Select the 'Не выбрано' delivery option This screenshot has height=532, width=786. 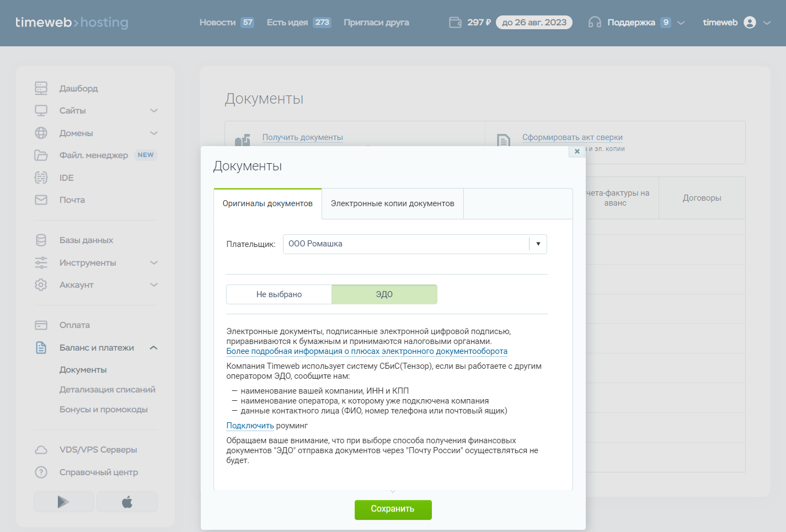click(279, 294)
